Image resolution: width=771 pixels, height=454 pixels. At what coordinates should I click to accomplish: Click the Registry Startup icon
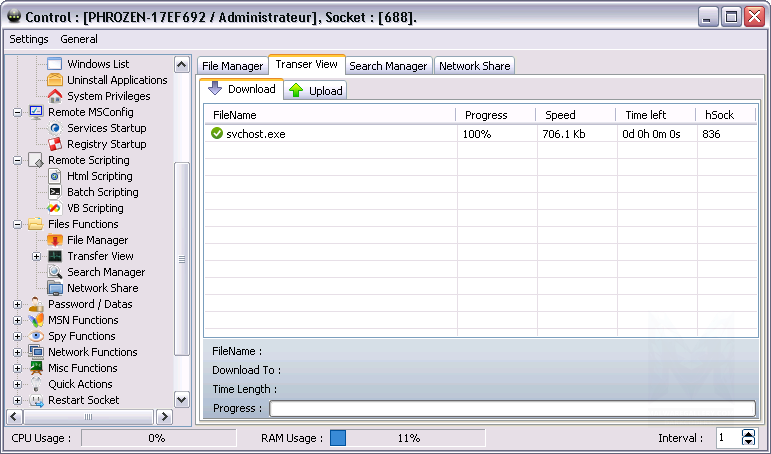pos(55,144)
